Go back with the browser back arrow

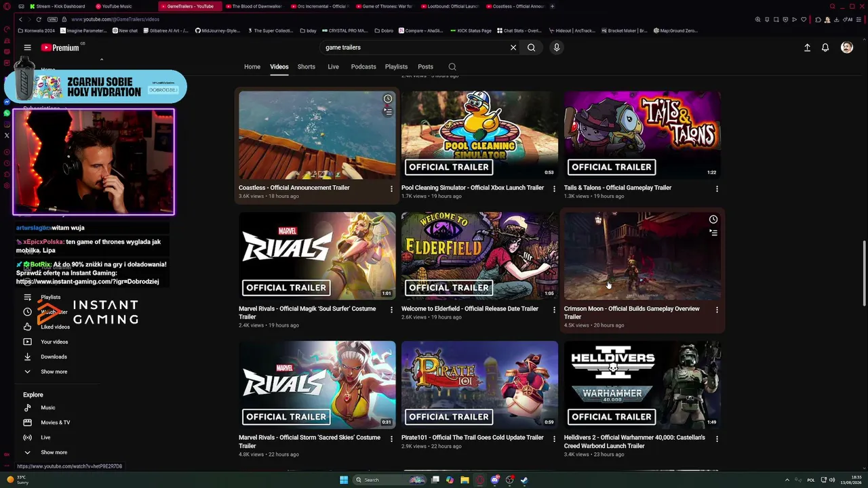click(20, 19)
